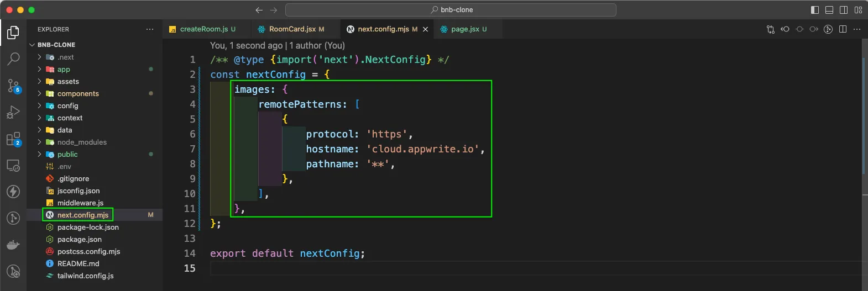
Task: Switch to page.jsx tab
Action: 468,29
